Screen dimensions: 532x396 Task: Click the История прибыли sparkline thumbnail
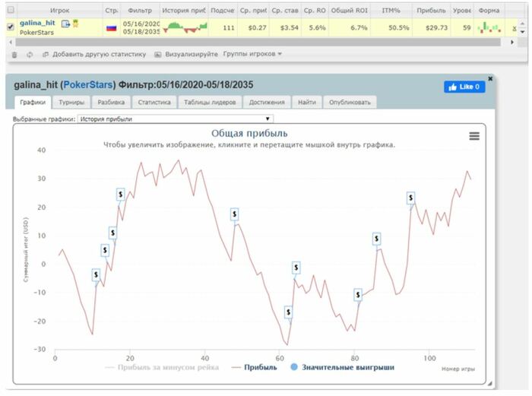185,27
